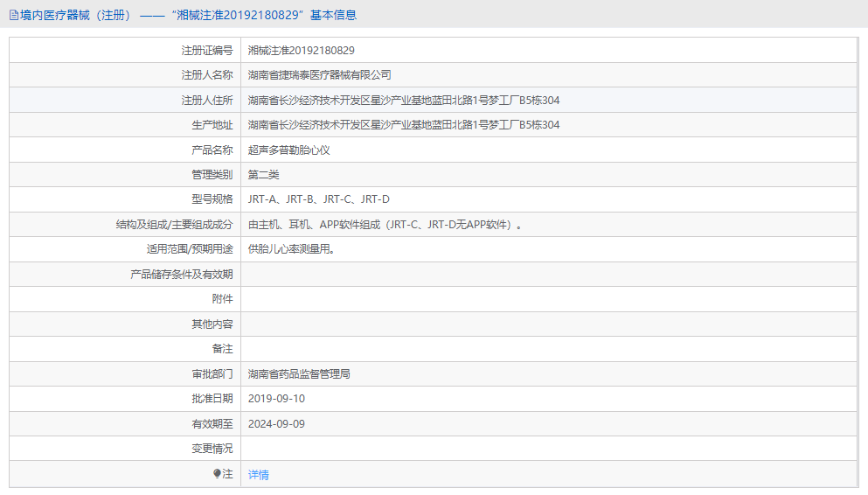Select registration number 湘械注准20192180829 in the table
Image resolution: width=868 pixels, height=495 pixels.
(302, 51)
